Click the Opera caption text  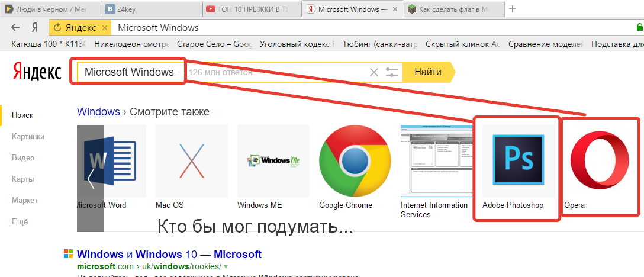574,205
